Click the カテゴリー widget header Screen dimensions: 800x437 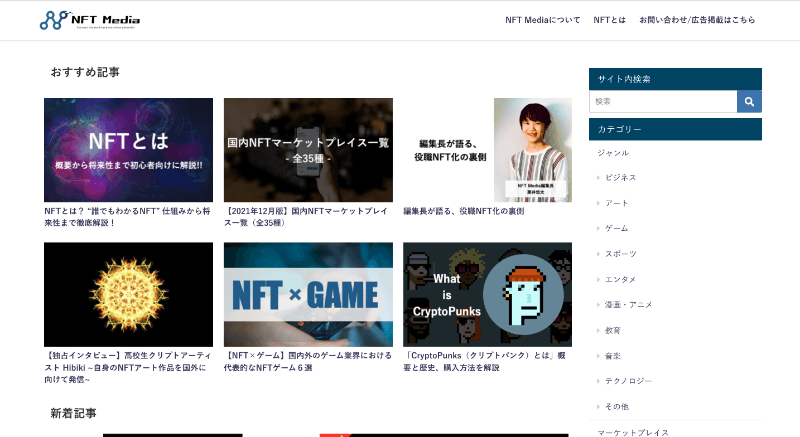tap(676, 130)
